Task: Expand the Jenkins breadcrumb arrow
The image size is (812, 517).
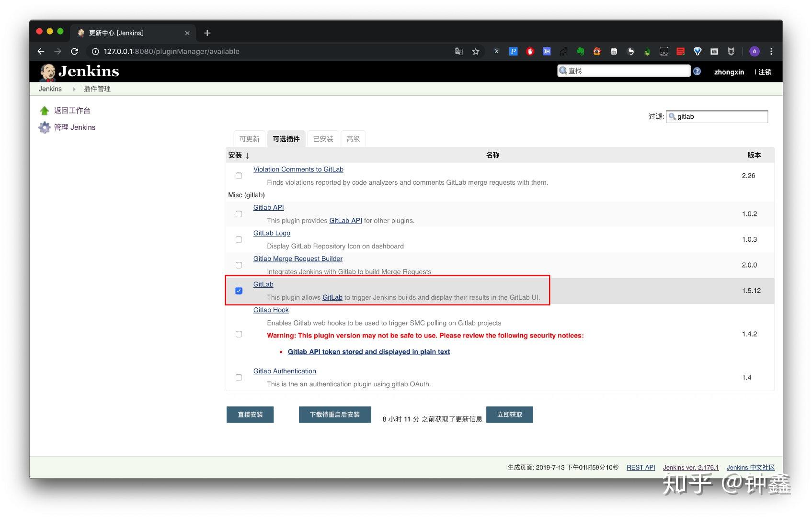Action: tap(74, 89)
